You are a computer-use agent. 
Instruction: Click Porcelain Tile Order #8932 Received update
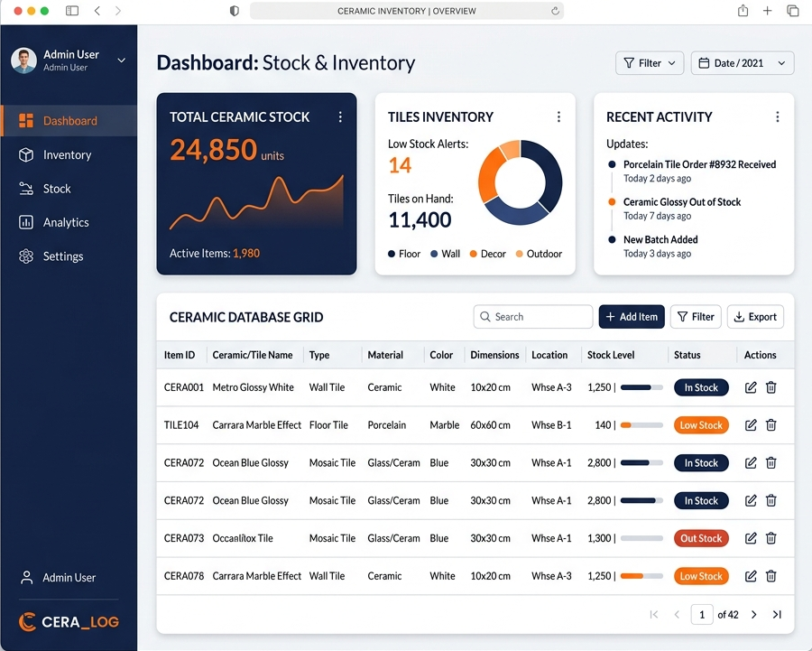[x=699, y=164]
